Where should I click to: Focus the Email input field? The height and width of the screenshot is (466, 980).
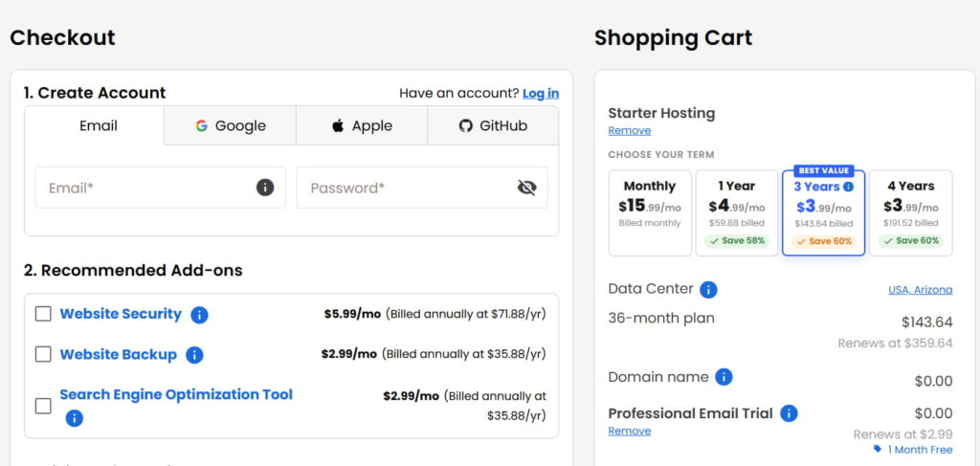[161, 188]
